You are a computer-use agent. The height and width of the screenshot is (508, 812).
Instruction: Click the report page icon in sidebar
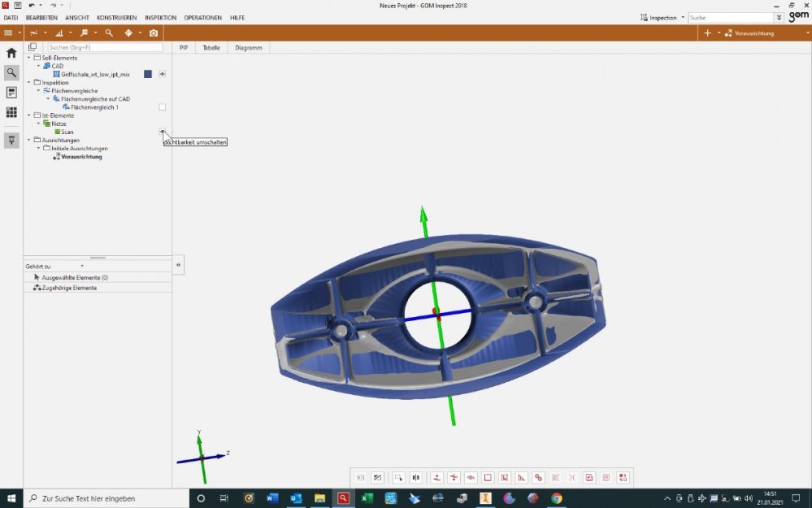click(x=11, y=93)
